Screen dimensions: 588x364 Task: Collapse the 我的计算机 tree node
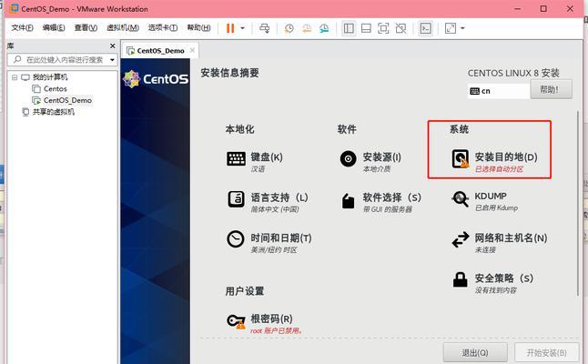pyautogui.click(x=15, y=77)
